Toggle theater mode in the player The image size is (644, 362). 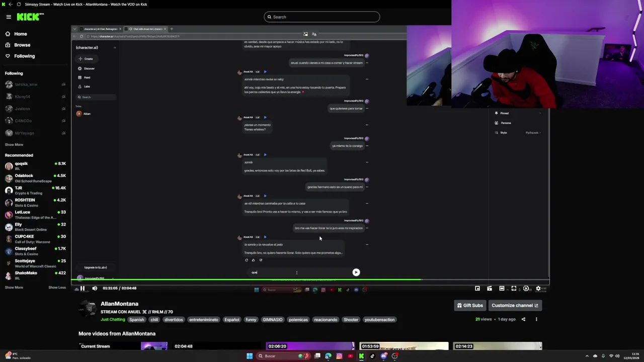[502, 289]
